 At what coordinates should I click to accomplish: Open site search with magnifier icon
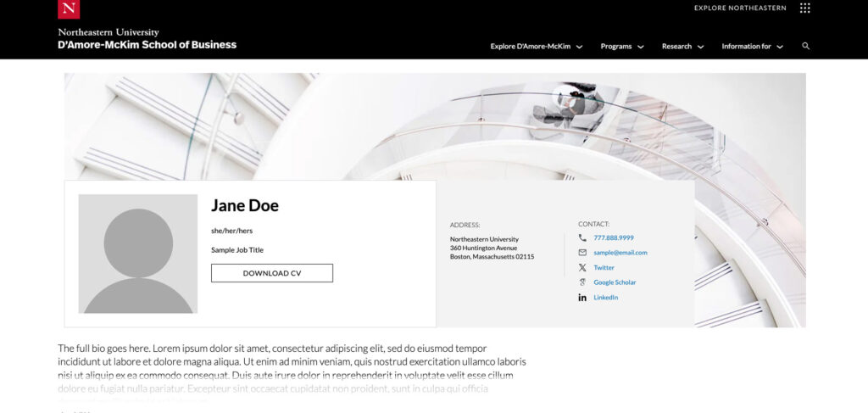coord(805,47)
